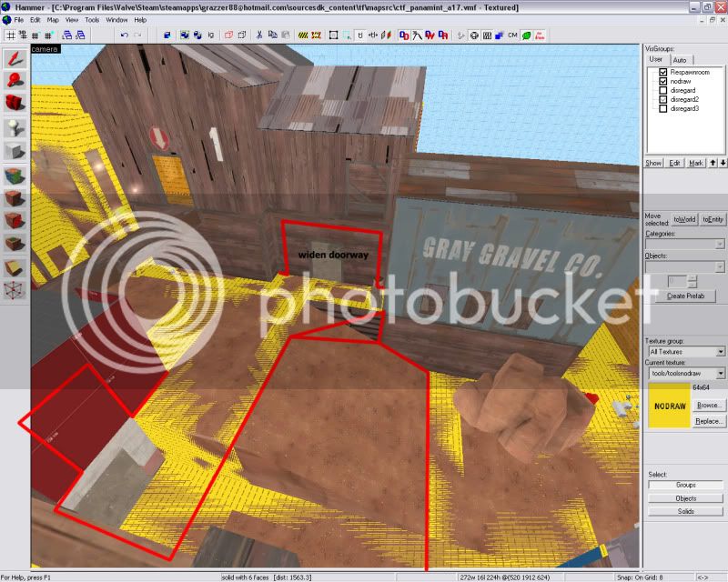Click the CM collision models icon
This screenshot has height=582, width=728.
[x=512, y=35]
